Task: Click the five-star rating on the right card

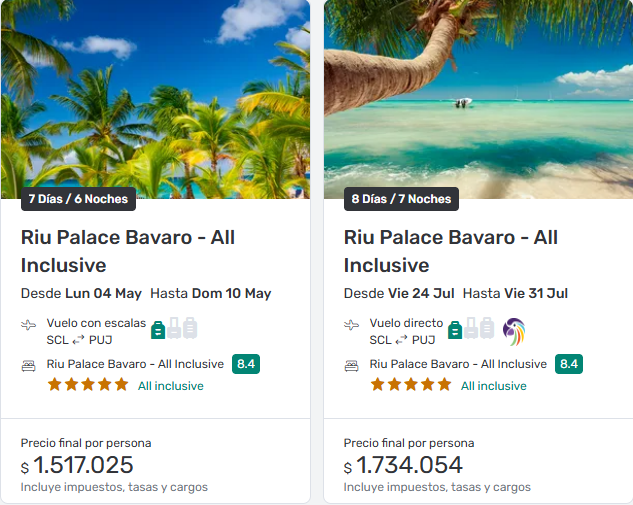Action: 411,384
